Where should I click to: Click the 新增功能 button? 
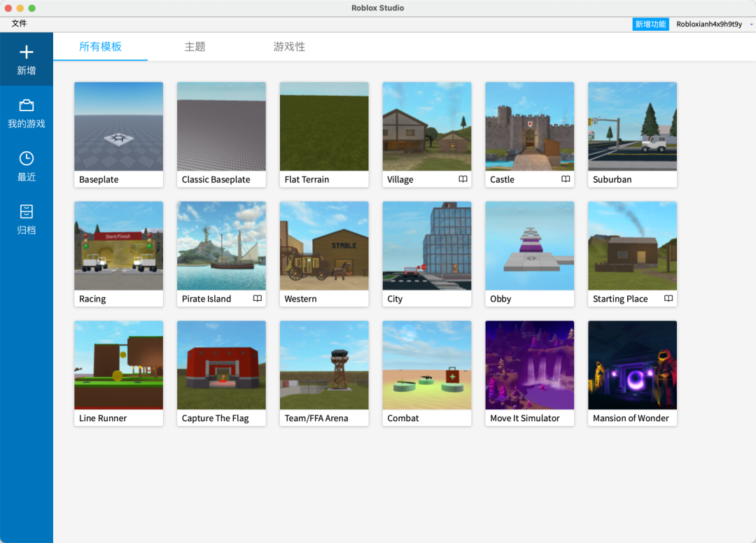(650, 24)
